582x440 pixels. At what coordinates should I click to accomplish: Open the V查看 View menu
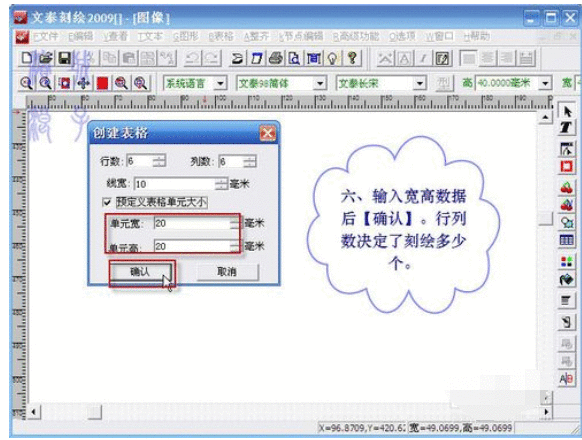point(115,36)
